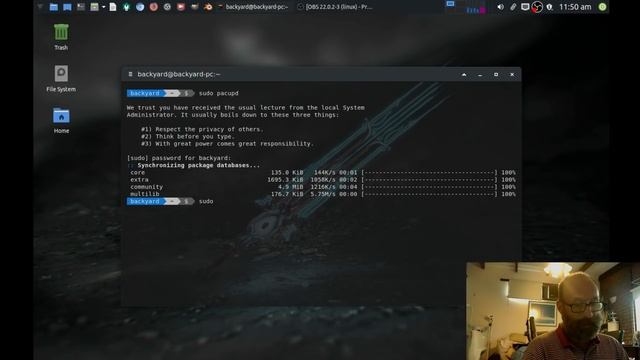Open terminal window menu icon in titlebar
The width and height of the screenshot is (640, 360).
tap(130, 74)
